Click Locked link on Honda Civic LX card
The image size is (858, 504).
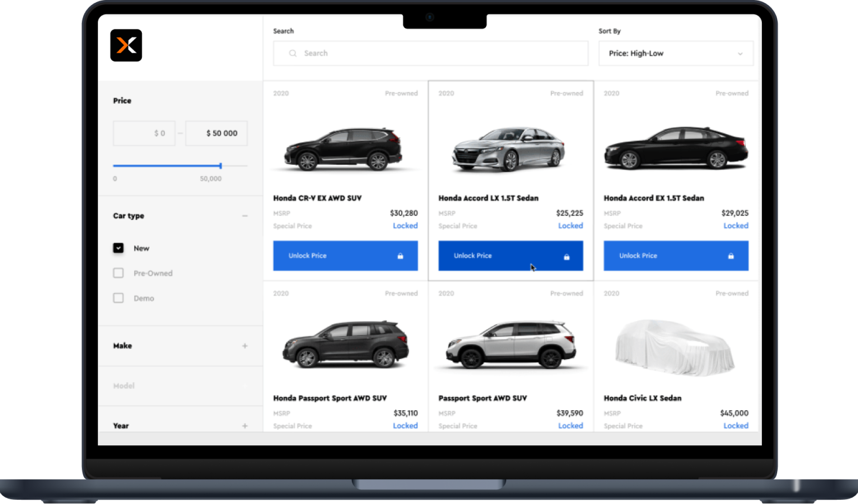click(736, 425)
